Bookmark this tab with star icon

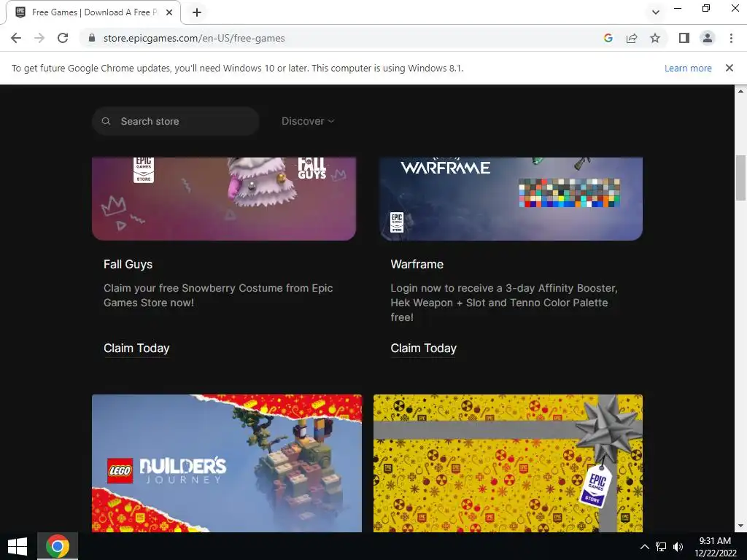pyautogui.click(x=655, y=38)
